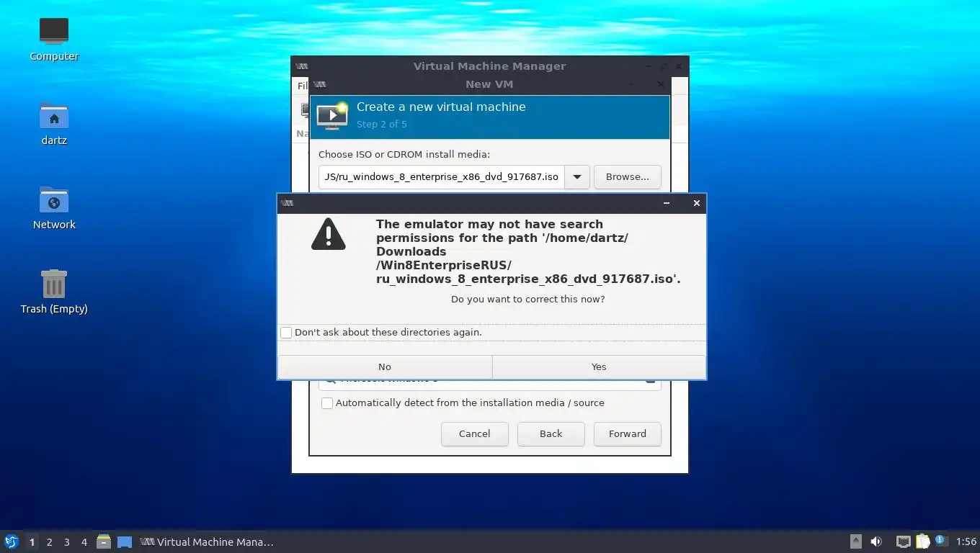Click the ISO path input field

click(x=442, y=176)
